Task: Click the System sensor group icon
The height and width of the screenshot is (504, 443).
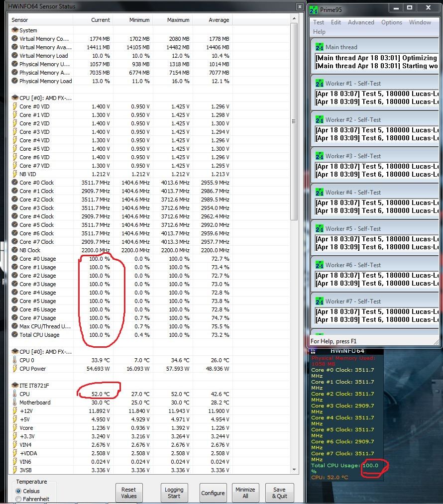Action: (x=14, y=30)
